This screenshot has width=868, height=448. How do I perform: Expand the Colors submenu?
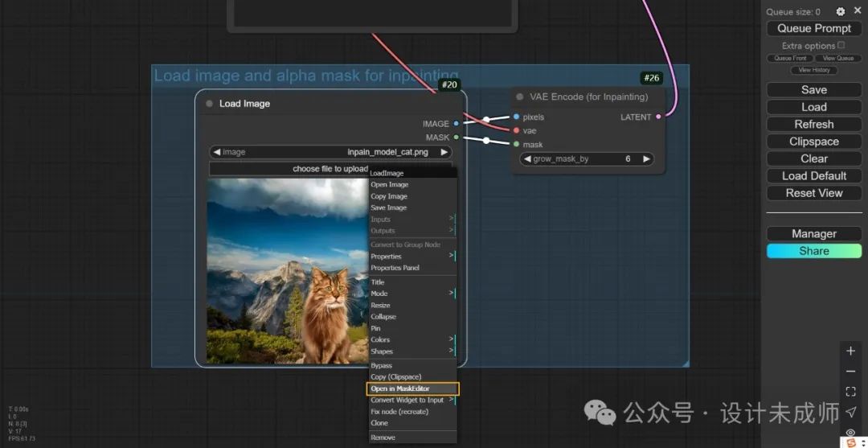pos(412,339)
